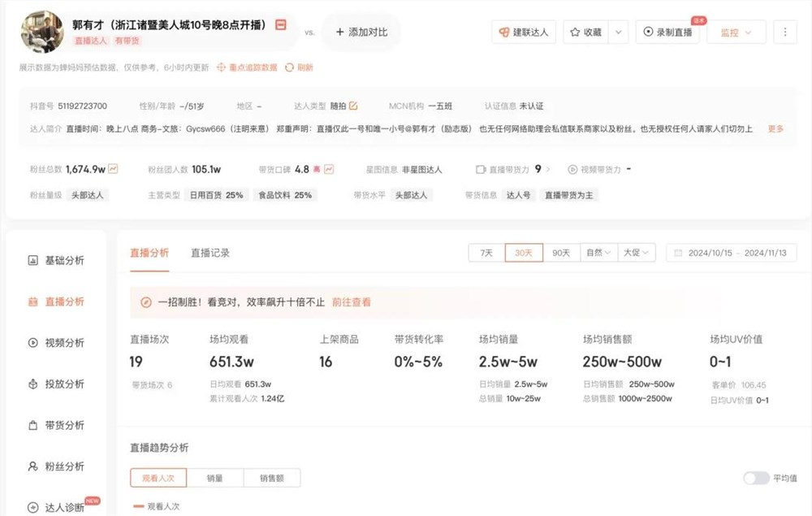Switch to the 销量 data view
Screen dimensions: 812x516
215,479
